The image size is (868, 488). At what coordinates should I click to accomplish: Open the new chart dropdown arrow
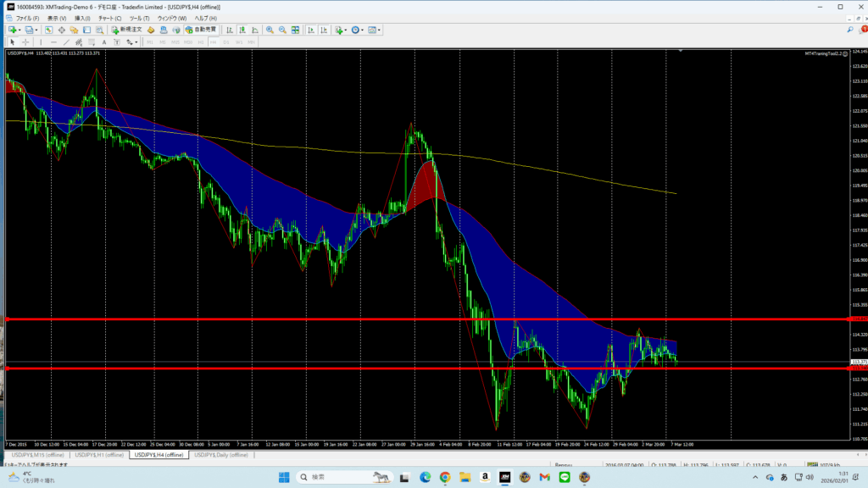(19, 30)
